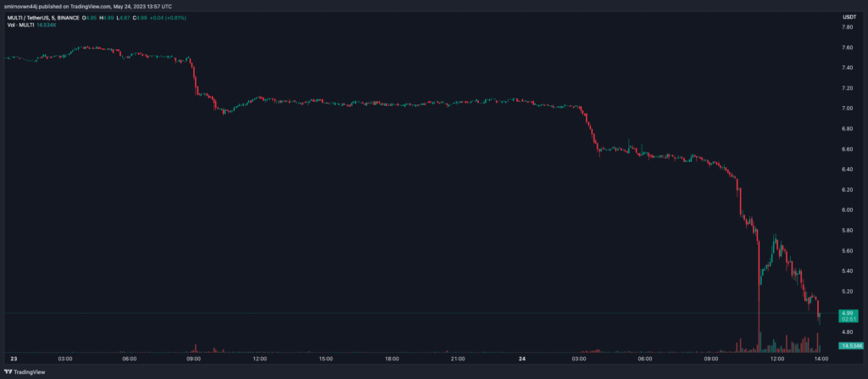Image resolution: width=868 pixels, height=379 pixels.
Task: Click the 4.80 price axis label
Action: pyautogui.click(x=847, y=332)
